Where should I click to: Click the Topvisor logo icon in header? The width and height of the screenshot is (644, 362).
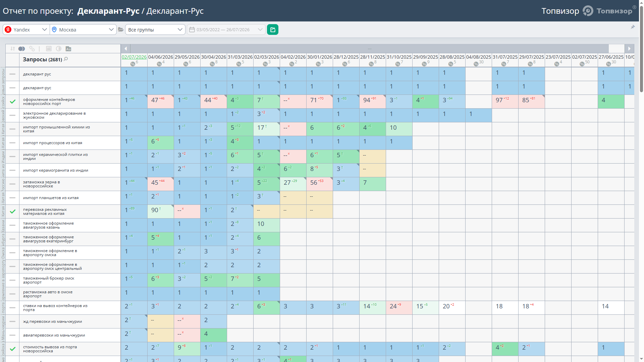point(588,11)
